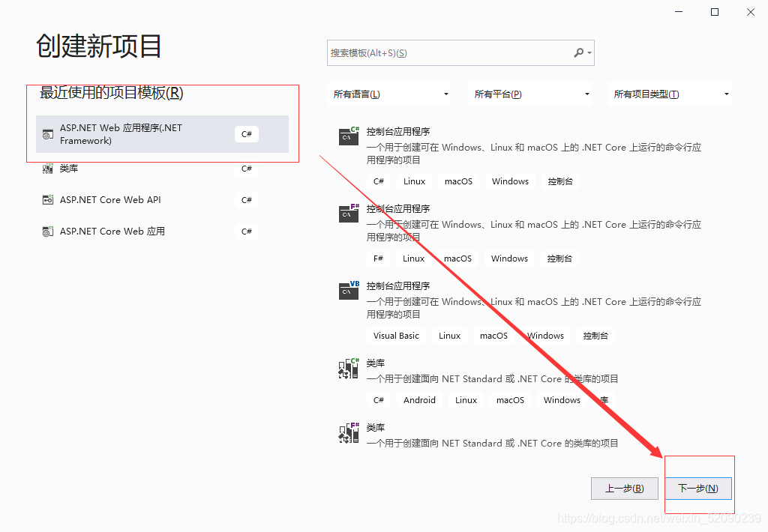
Task: Click the 最近使用的项目模板(R) heading
Action: click(111, 92)
